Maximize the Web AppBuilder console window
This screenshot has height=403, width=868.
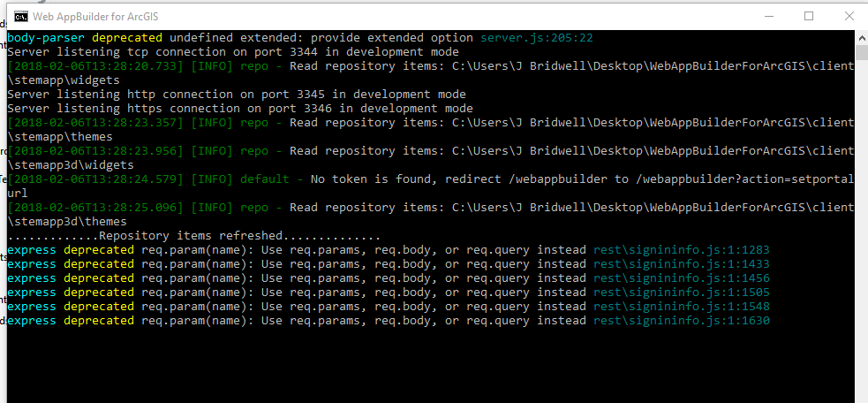tap(809, 17)
